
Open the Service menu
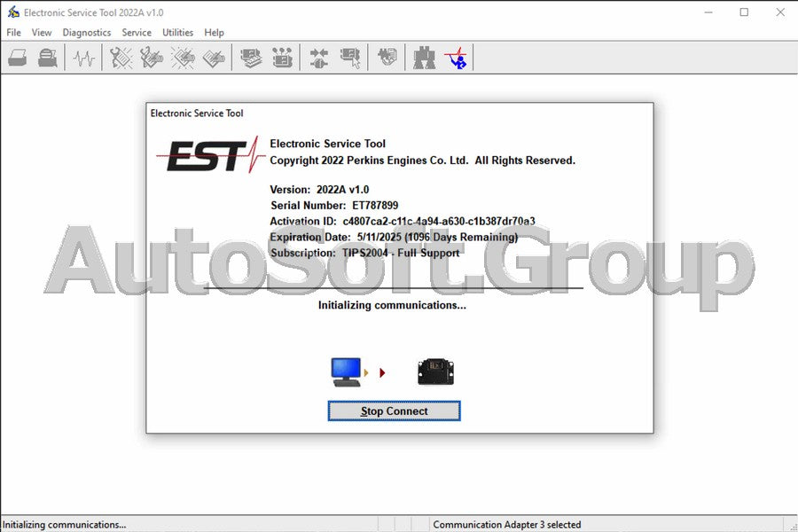137,32
